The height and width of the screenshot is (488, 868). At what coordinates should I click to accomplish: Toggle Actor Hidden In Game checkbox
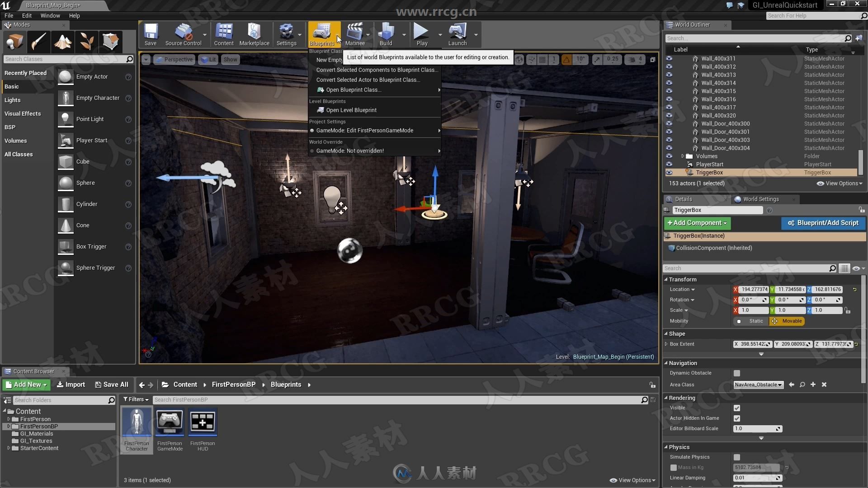[737, 418]
